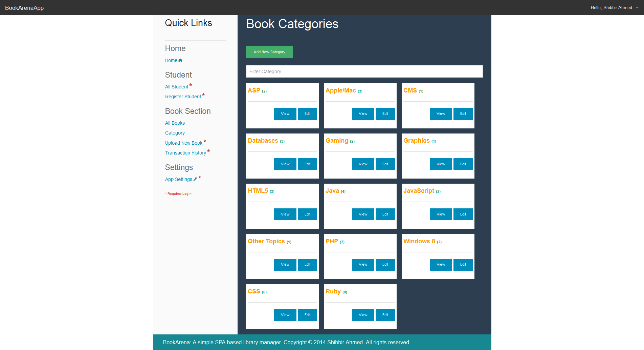Follow the Shibbir Ahmed footer link
The image size is (644, 350).
point(345,342)
